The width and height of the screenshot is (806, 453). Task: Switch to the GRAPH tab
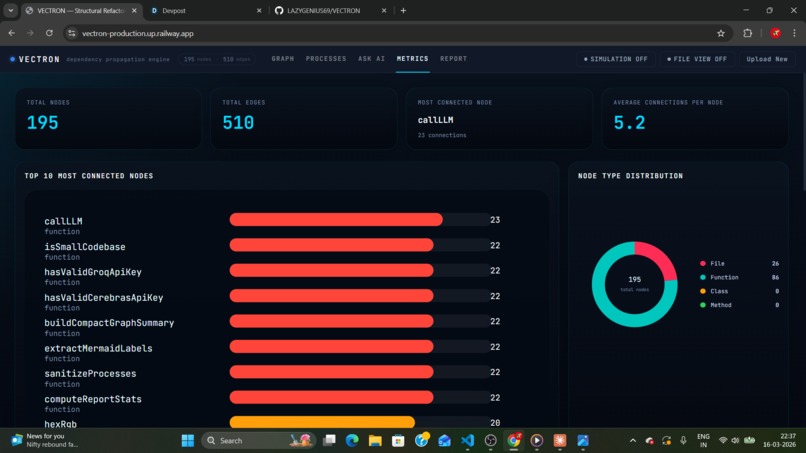283,59
